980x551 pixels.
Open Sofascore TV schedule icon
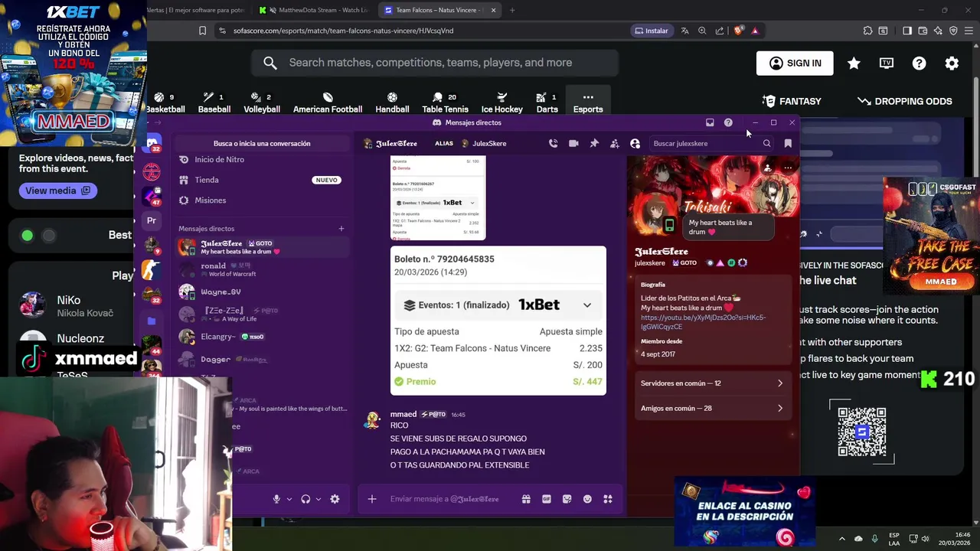coord(887,64)
